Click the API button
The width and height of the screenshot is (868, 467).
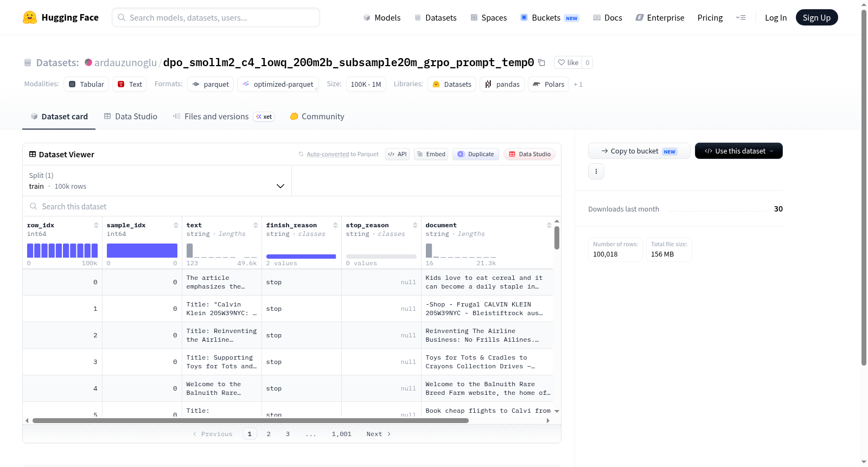[x=397, y=154]
